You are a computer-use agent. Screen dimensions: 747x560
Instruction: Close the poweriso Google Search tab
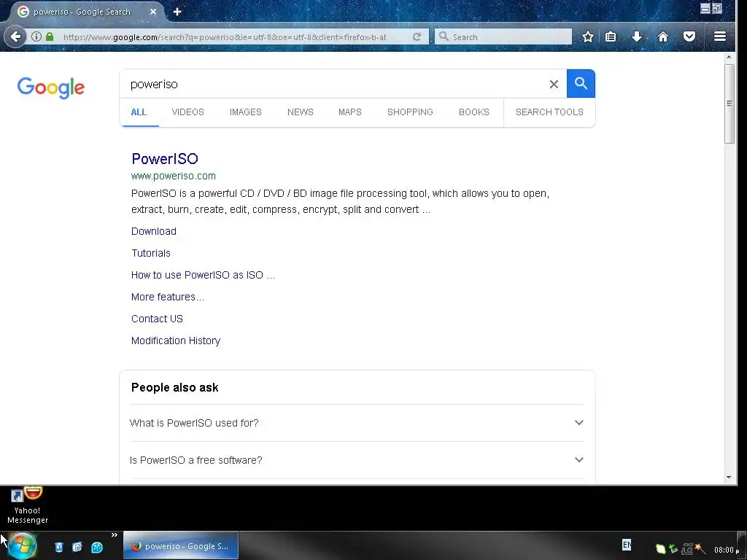click(153, 12)
